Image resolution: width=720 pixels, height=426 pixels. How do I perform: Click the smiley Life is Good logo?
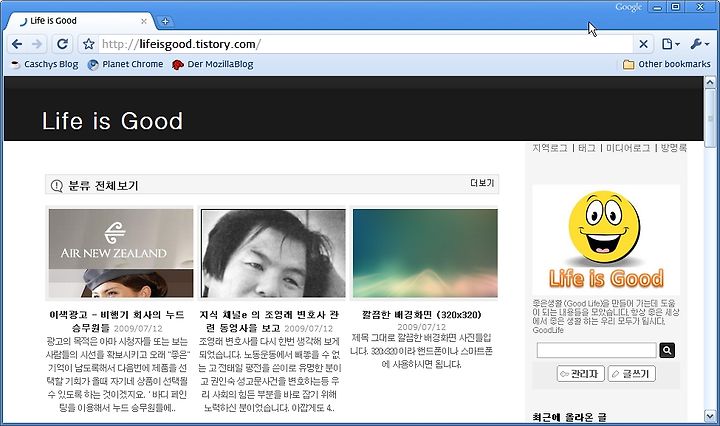coord(606,240)
